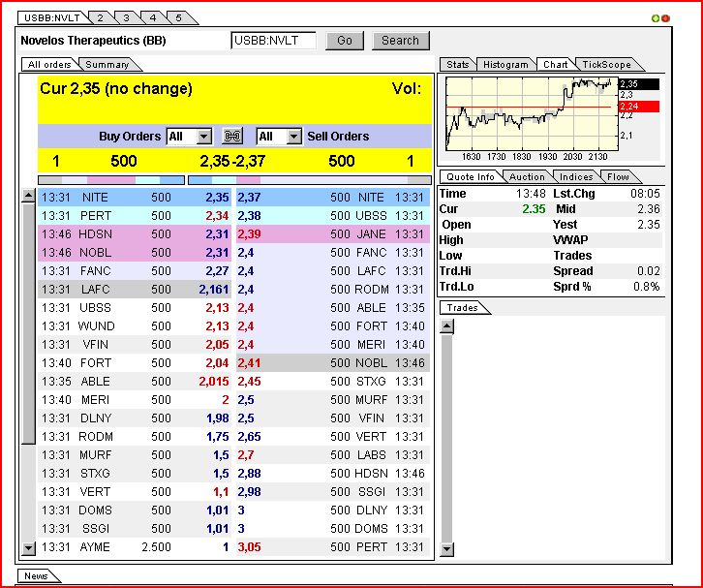Image resolution: width=703 pixels, height=588 pixels.
Task: Click Trades panel scroll up arrow
Action: click(446, 326)
